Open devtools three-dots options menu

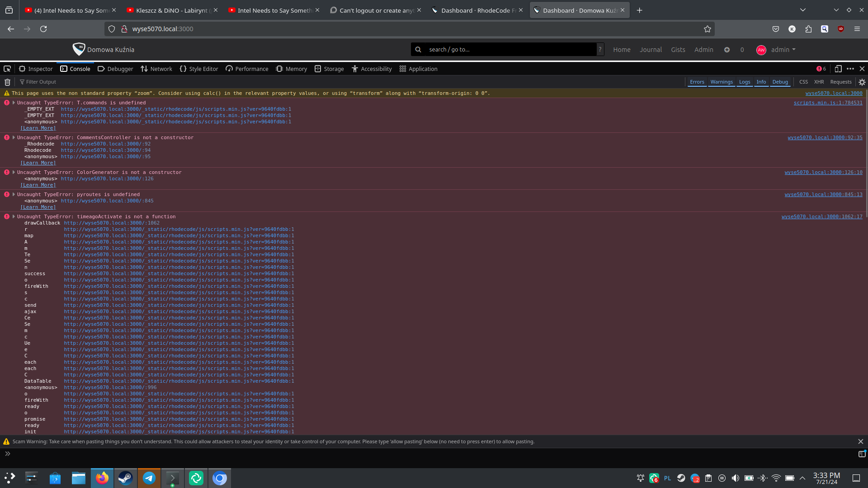coord(850,69)
